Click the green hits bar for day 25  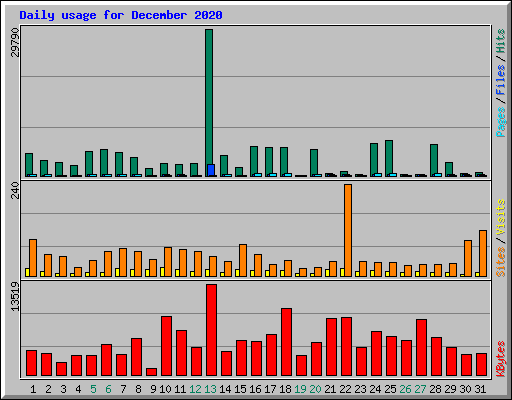click(389, 157)
